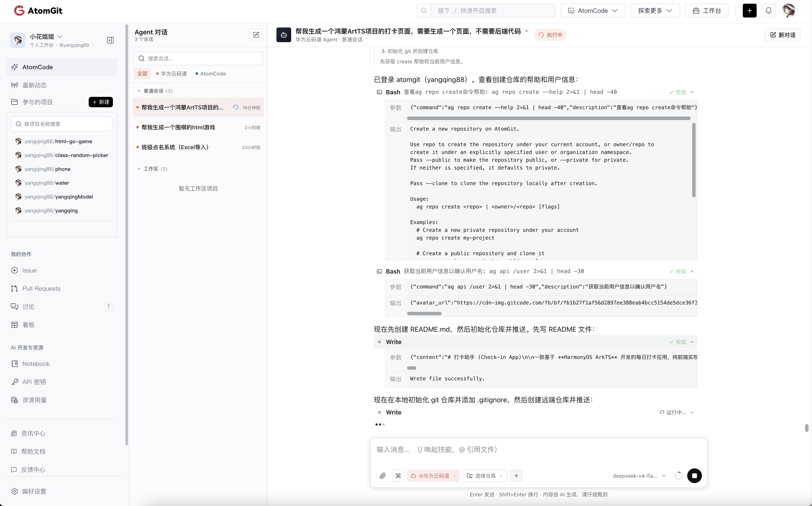The height and width of the screenshot is (506, 812).
Task: Focus the 搜索会话 search box
Action: 198,58
